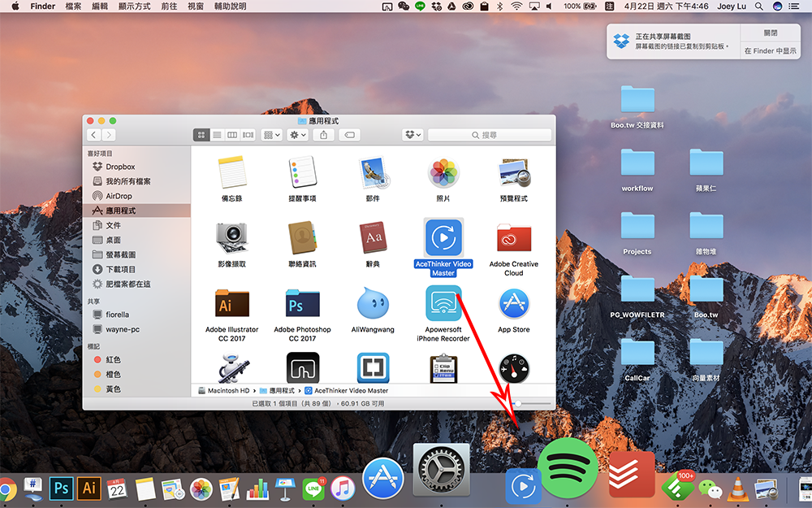Viewport: 812px width, 508px height.
Task: Open Illustrator from the Dock
Action: pyautogui.click(x=89, y=488)
